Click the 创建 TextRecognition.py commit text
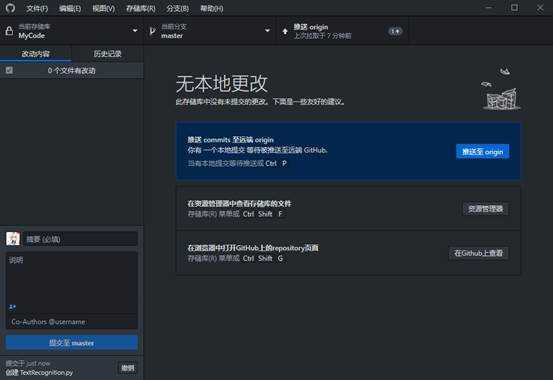 point(39,373)
